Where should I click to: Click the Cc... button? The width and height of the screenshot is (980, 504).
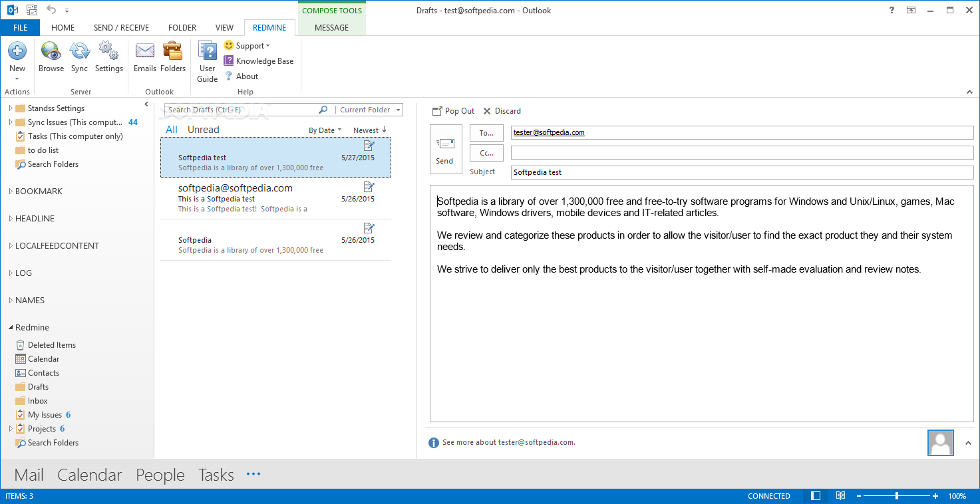[486, 153]
